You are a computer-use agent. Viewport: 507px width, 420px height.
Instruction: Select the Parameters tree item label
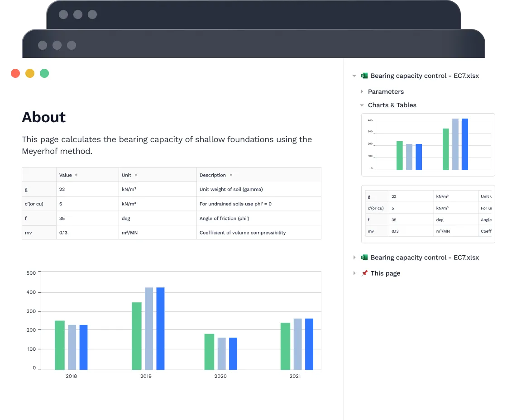click(386, 91)
